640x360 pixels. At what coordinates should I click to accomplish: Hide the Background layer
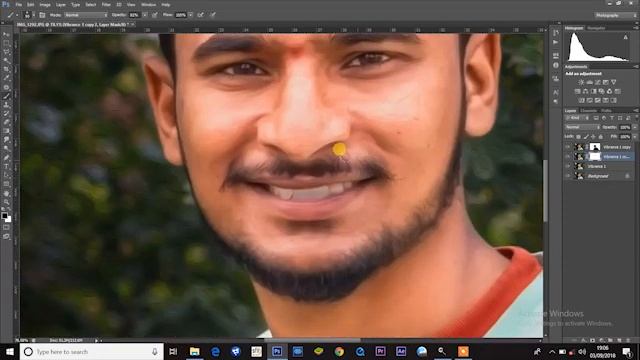[x=567, y=176]
